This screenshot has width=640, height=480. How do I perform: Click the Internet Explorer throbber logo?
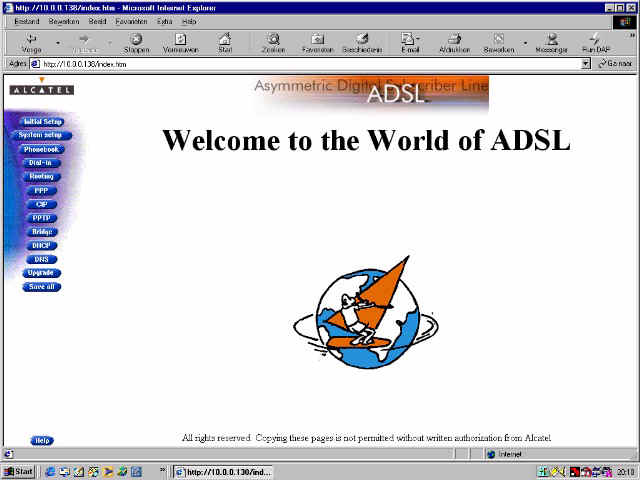[624, 22]
